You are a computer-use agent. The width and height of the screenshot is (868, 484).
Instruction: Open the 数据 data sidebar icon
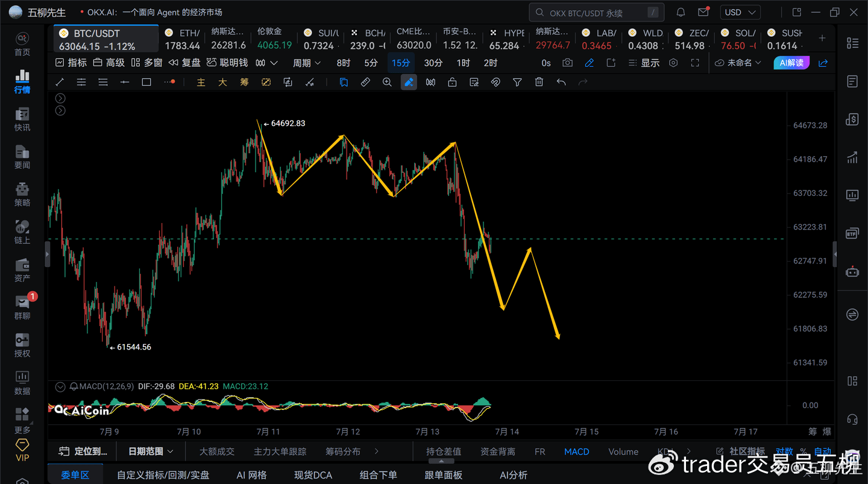[x=22, y=383]
